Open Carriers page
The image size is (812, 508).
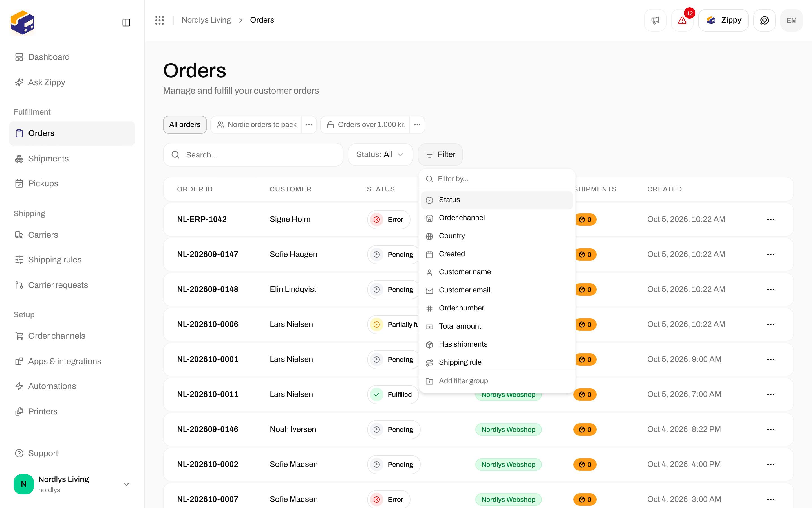point(72,235)
